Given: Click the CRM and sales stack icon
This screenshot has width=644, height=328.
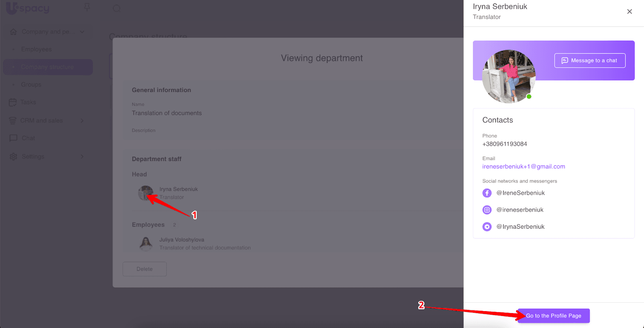Looking at the screenshot, I should click(13, 121).
